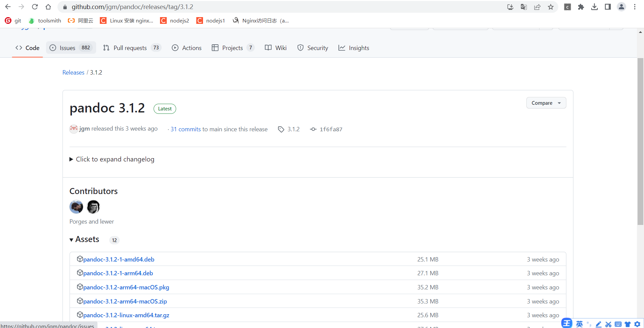
Task: Toggle the browser side panel
Action: coord(608,7)
